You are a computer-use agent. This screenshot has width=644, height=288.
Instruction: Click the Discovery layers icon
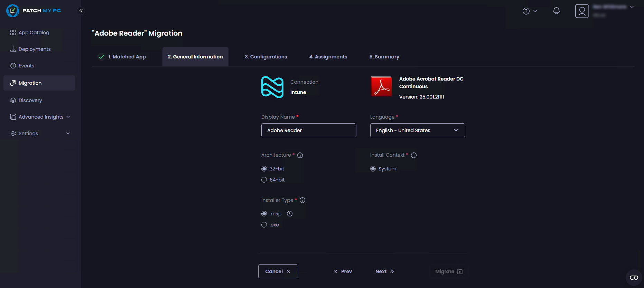[x=13, y=100]
